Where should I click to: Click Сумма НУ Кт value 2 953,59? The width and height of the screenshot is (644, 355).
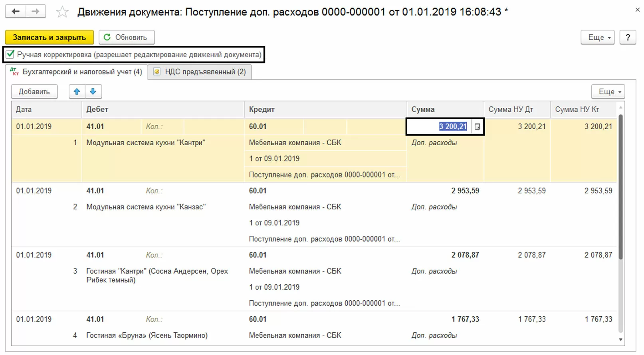pos(598,191)
